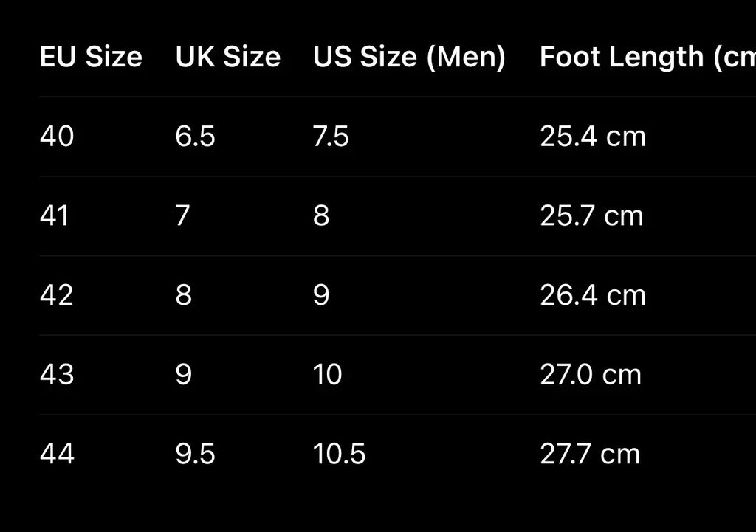Click UK size 6.5 value
The height and width of the screenshot is (532, 756).
click(195, 137)
